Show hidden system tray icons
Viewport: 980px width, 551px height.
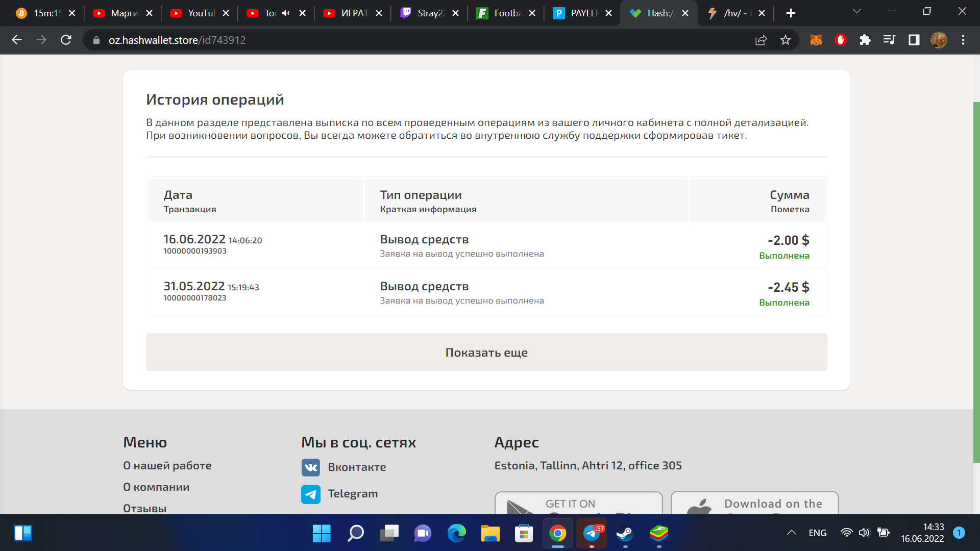point(791,533)
